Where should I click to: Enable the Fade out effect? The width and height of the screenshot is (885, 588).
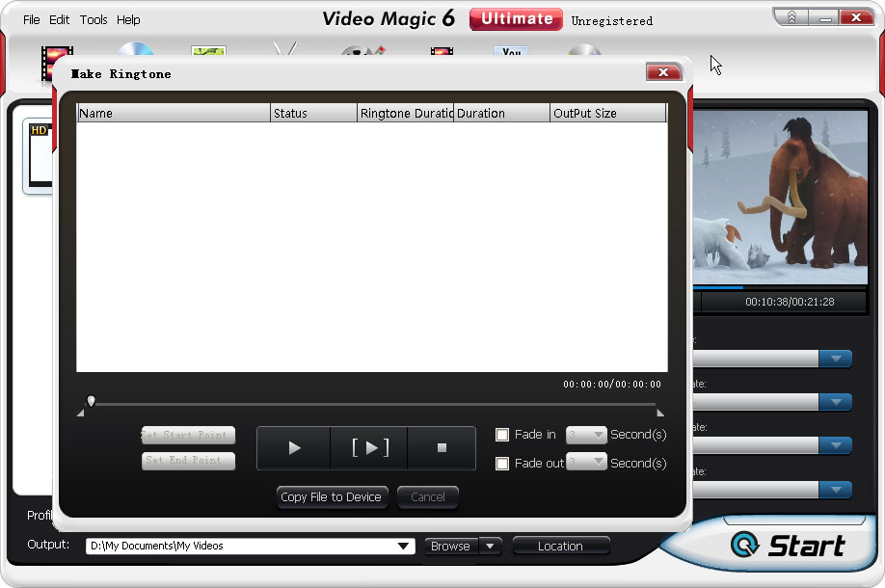tap(502, 463)
